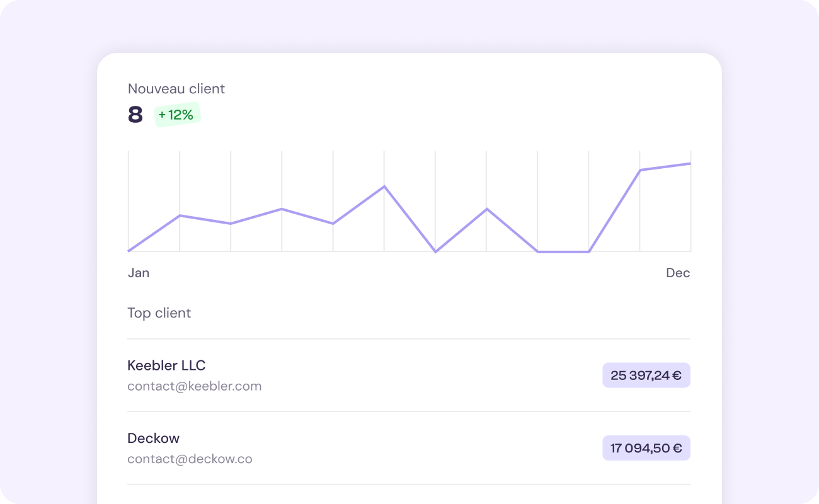Screen dimensions: 819x504
Task: Click the 17 094,50 € amount badge
Action: [x=646, y=448]
